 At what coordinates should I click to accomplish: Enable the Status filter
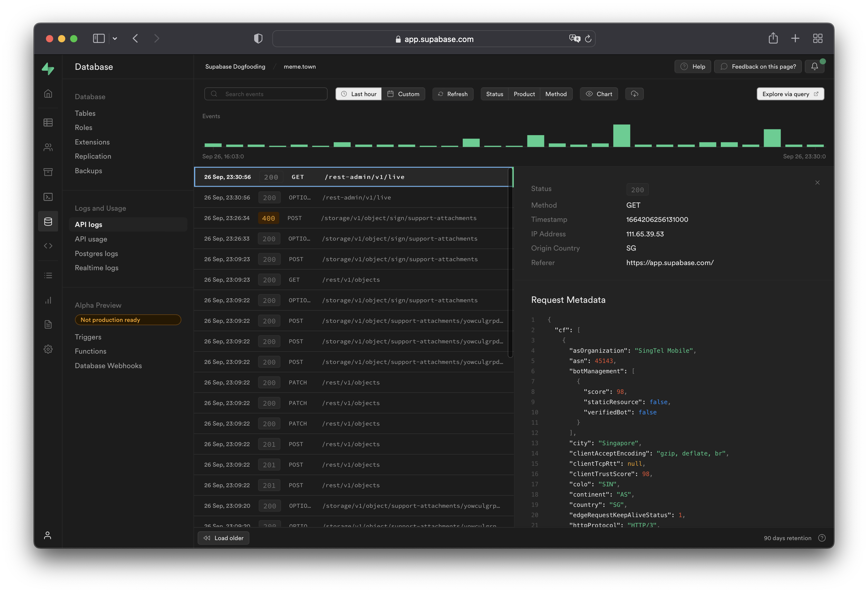[x=494, y=94]
